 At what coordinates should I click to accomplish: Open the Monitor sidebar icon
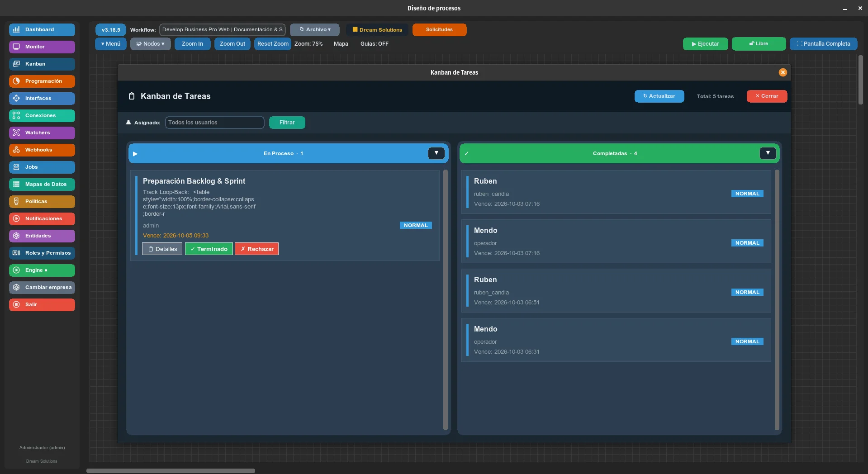click(x=16, y=47)
